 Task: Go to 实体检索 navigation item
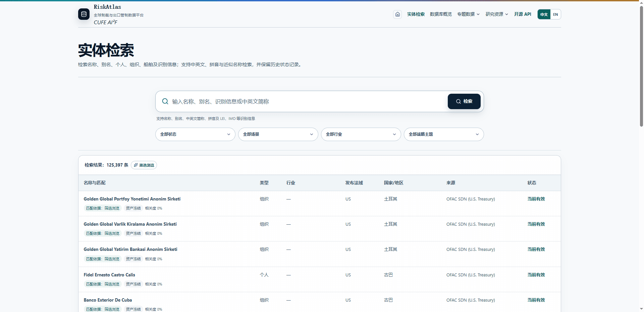coord(416,14)
